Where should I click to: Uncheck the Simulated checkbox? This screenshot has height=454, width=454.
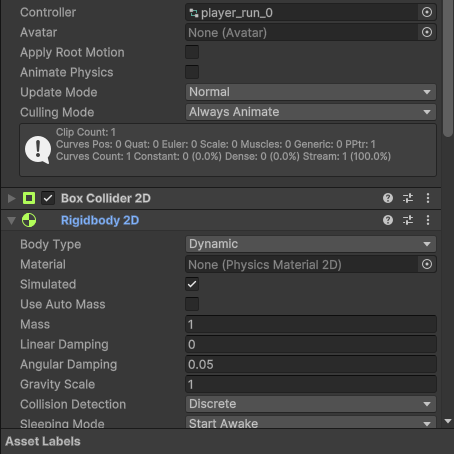(192, 284)
